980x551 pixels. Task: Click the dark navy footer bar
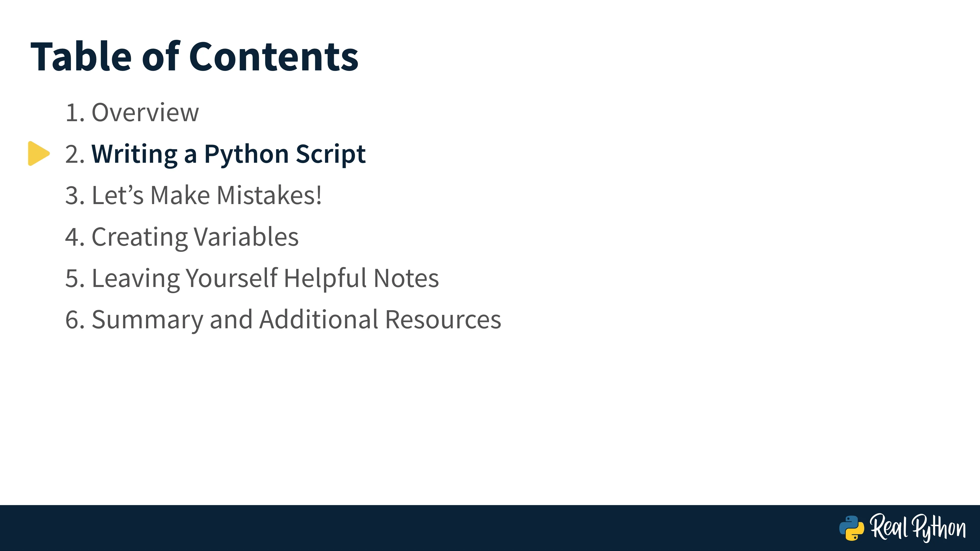coord(490,528)
